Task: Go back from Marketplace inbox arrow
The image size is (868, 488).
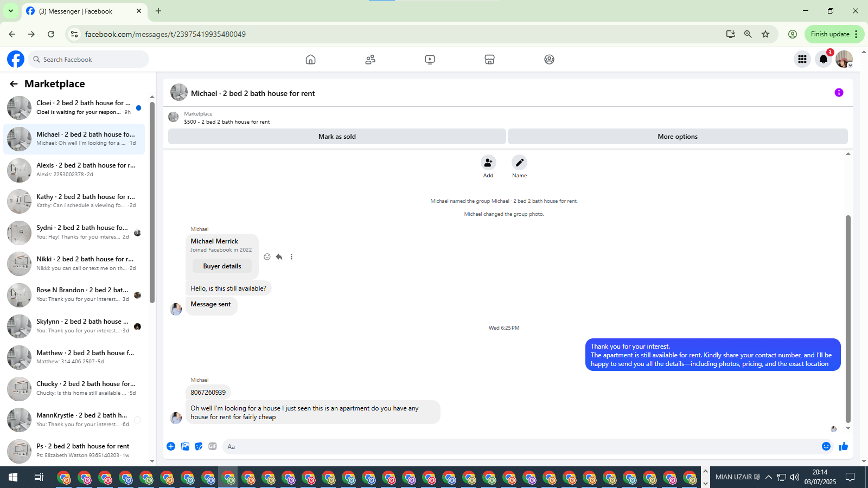Action: tap(14, 84)
